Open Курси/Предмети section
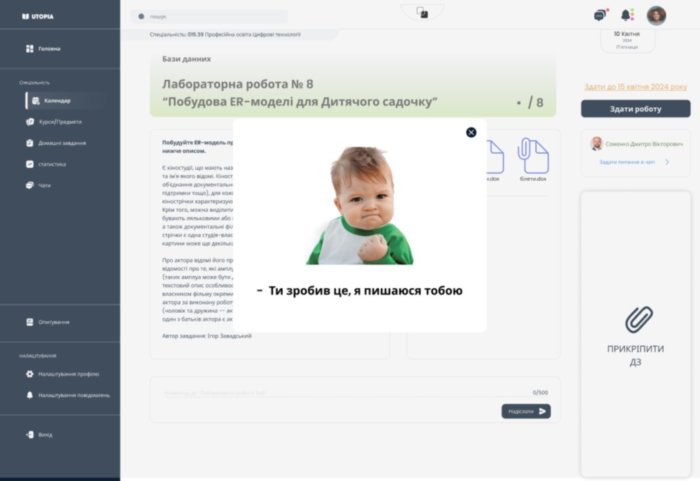700x481 pixels. tap(58, 122)
